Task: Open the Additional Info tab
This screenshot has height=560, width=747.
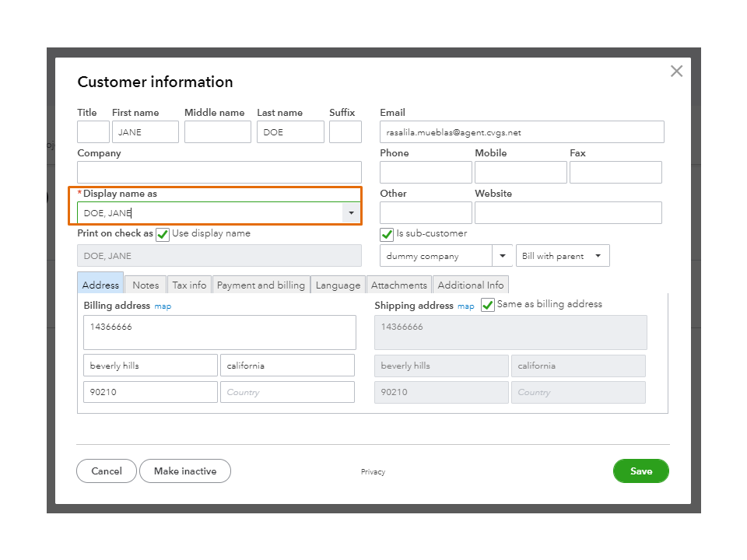Action: 471,285
